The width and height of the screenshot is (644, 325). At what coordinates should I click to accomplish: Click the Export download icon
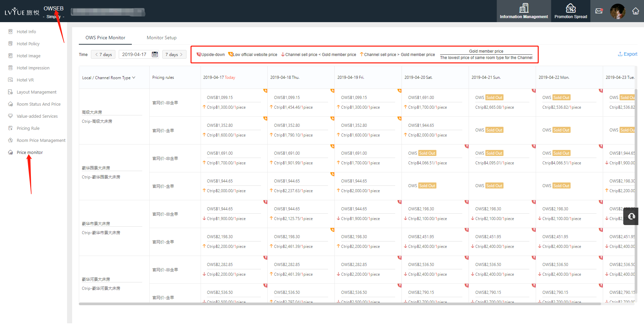(620, 54)
